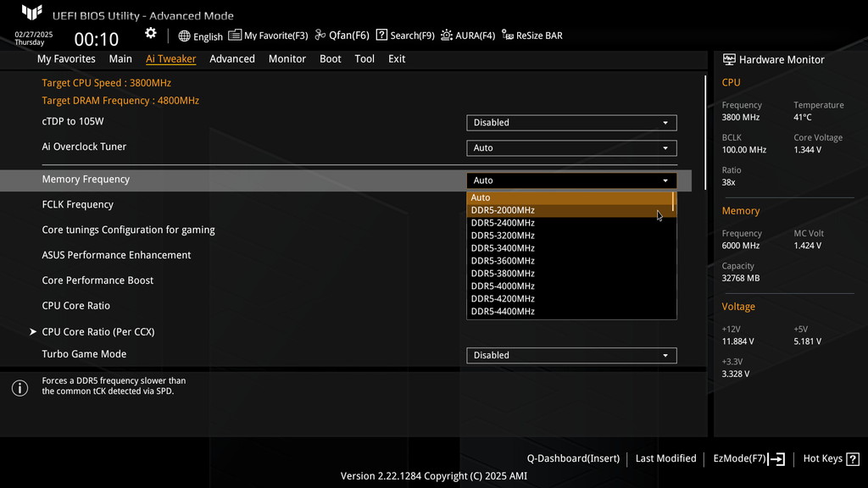Click the Hardware Monitor display icon
This screenshot has width=868, height=488.
click(x=729, y=59)
